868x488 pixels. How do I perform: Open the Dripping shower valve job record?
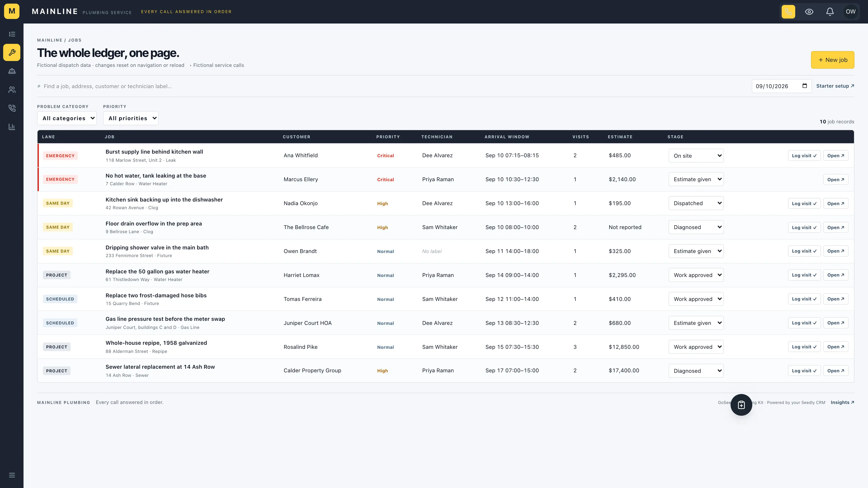coord(836,251)
